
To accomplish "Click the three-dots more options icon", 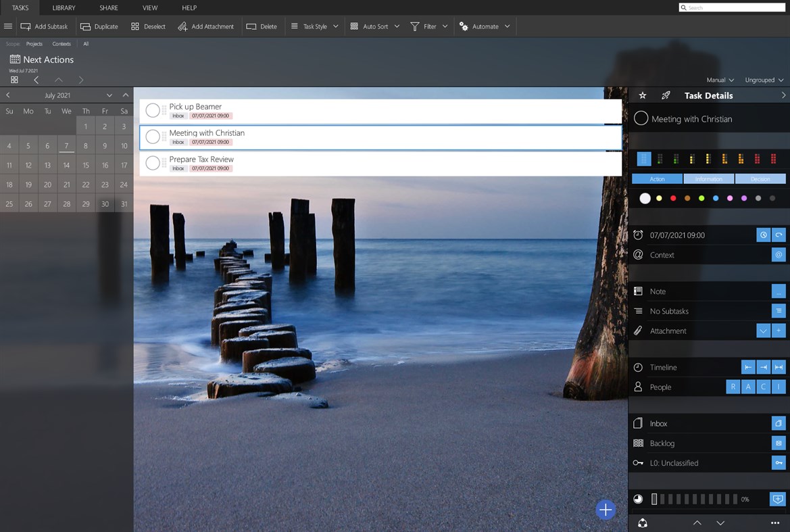I will 775,523.
